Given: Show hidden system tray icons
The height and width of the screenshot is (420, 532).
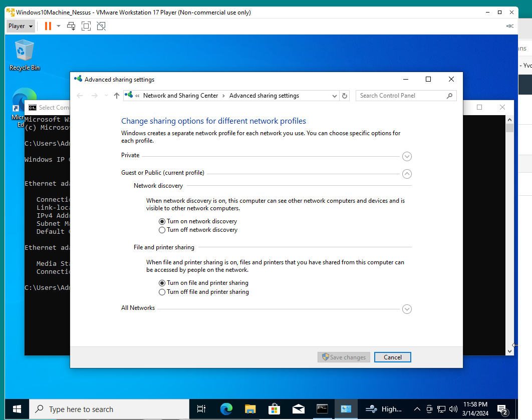Looking at the screenshot, I should pyautogui.click(x=417, y=409).
